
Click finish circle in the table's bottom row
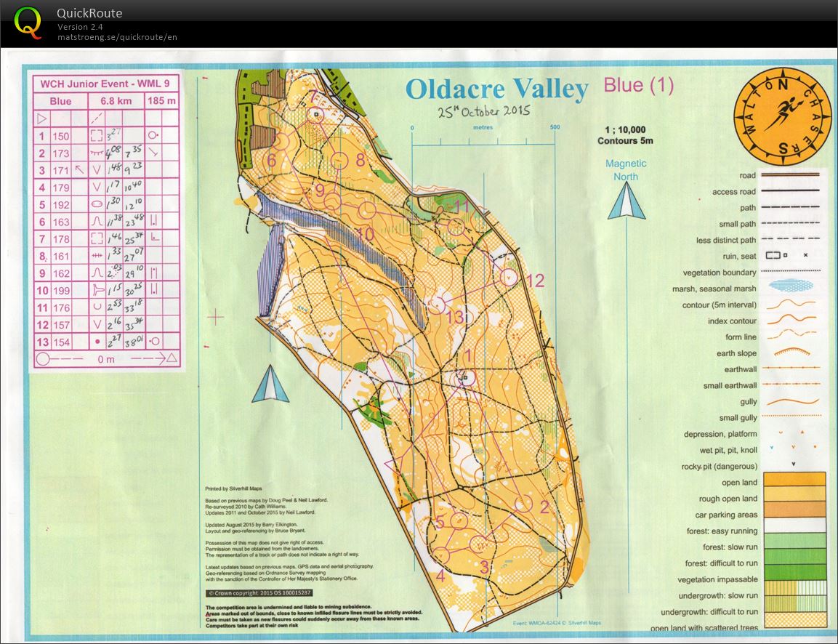tap(44, 359)
